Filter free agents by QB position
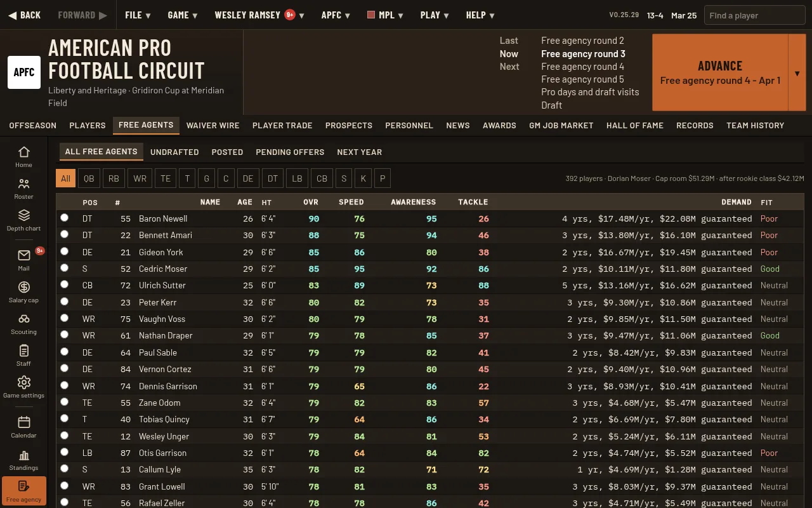 [89, 178]
